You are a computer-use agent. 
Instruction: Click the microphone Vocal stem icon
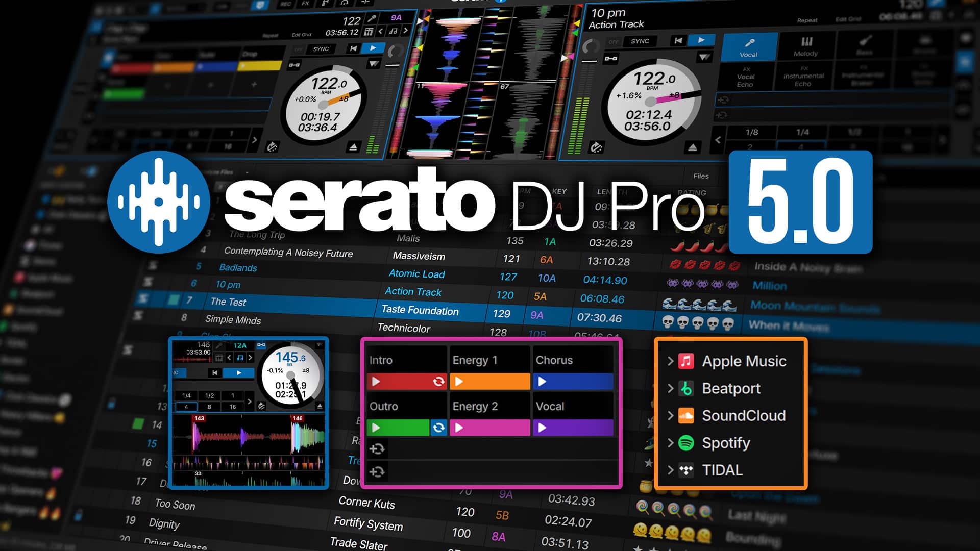click(749, 43)
